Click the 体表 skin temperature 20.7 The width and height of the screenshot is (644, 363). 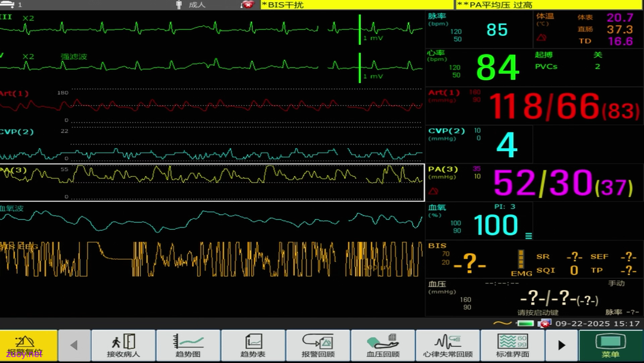tap(620, 18)
